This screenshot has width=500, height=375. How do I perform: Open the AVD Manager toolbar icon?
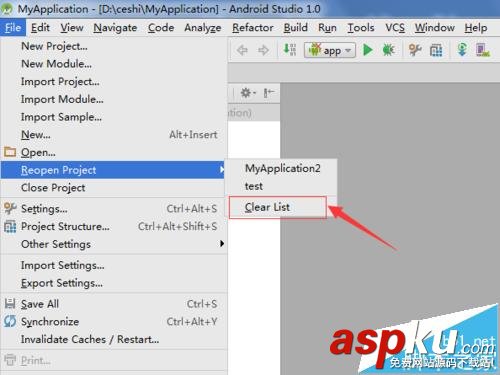coord(482,50)
